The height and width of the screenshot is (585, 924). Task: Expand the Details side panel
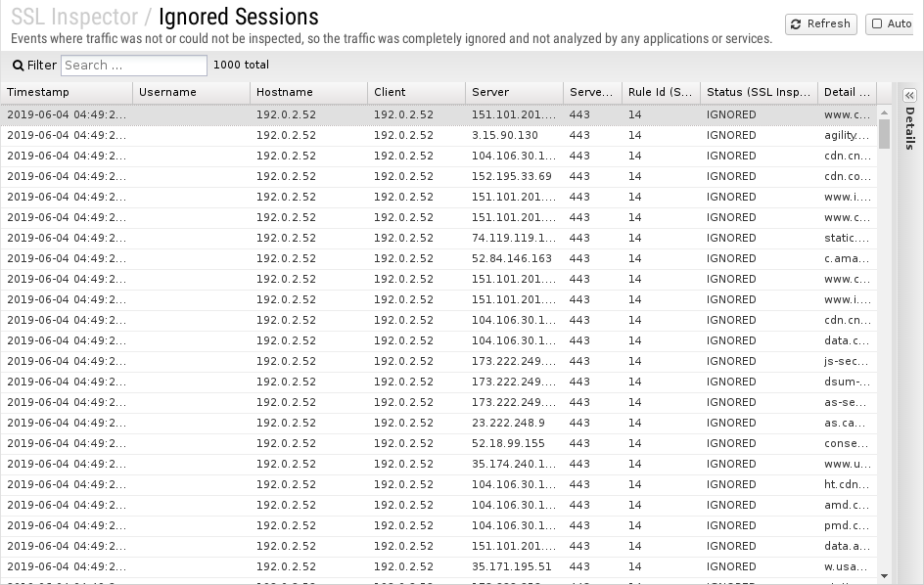[909, 95]
